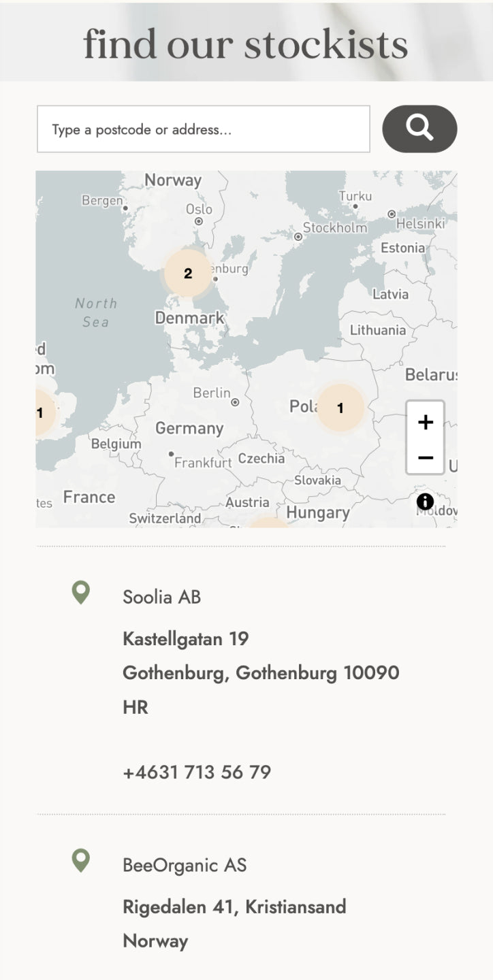The image size is (493, 980).
Task: Click the magnifying glass search button
Action: click(419, 129)
